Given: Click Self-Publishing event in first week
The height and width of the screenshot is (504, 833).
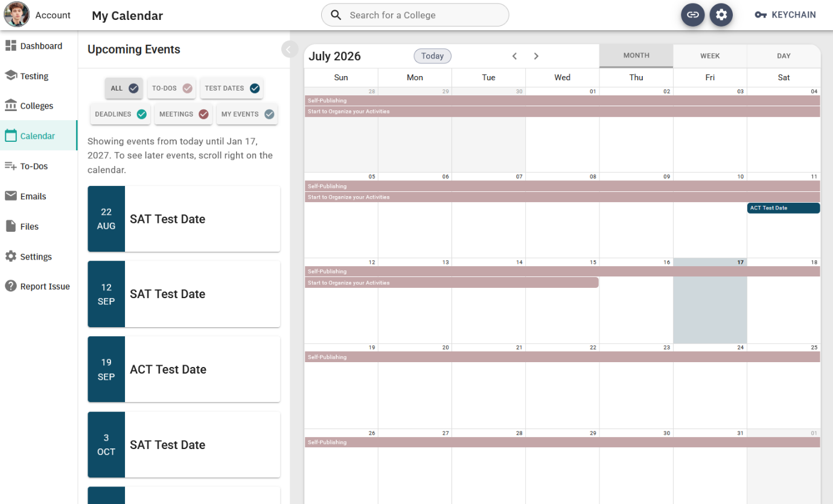Looking at the screenshot, I should (x=563, y=101).
